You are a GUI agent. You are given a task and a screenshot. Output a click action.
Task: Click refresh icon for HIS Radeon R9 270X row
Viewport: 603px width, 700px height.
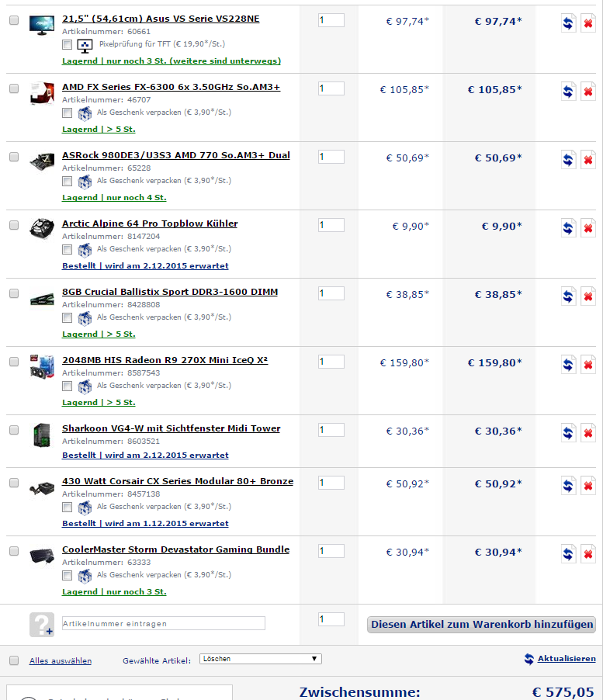(x=568, y=365)
